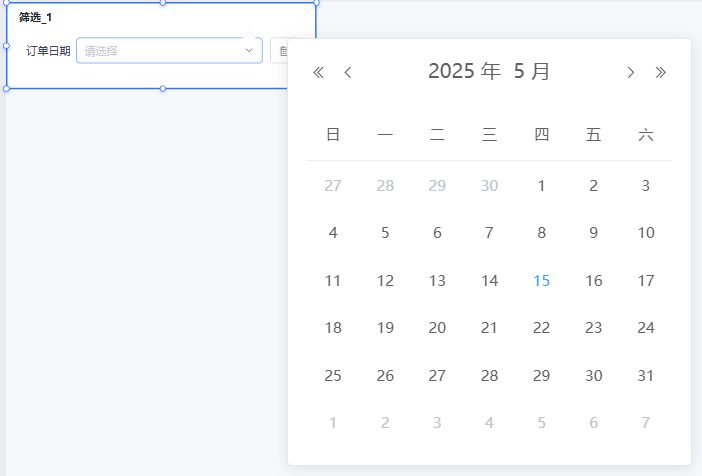702x476 pixels.
Task: Select date 23 in the calendar
Action: point(593,328)
